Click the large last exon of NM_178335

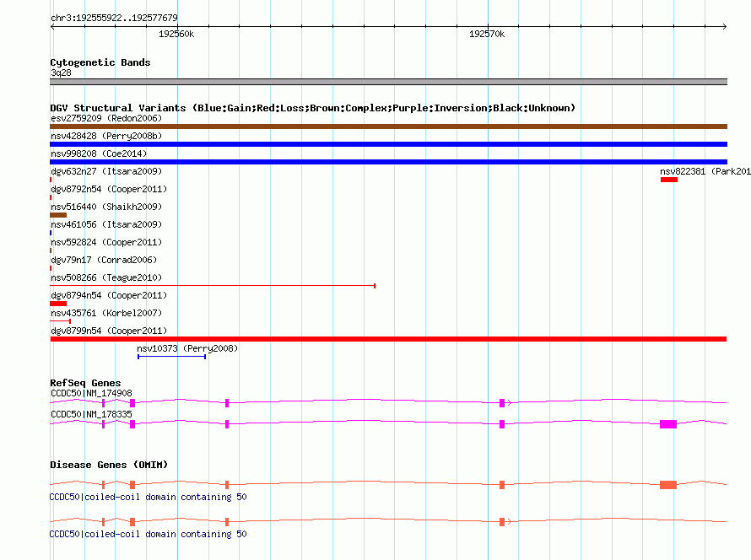668,424
